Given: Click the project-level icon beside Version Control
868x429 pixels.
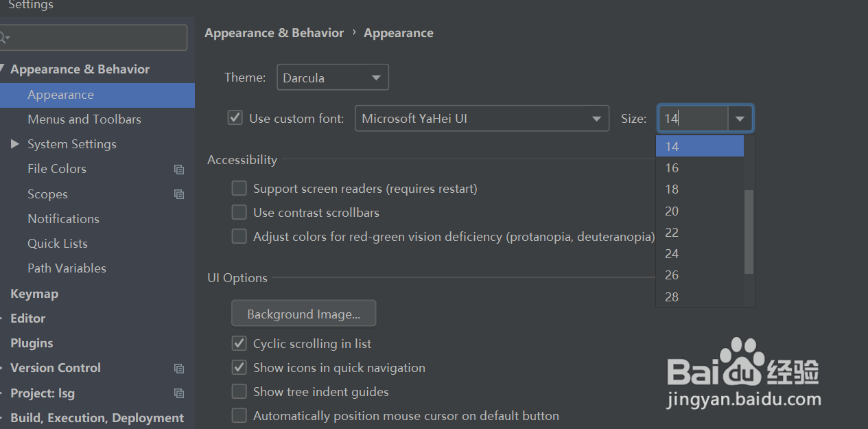Looking at the screenshot, I should [x=179, y=369].
